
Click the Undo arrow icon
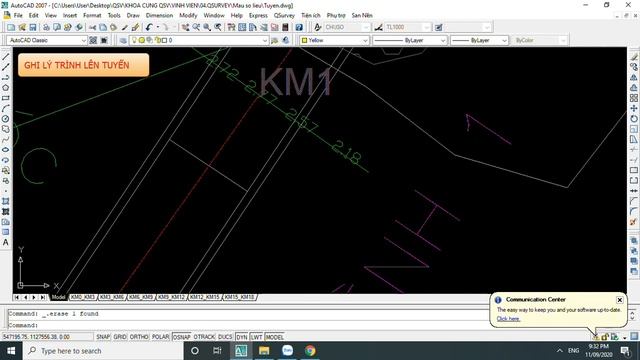coord(149,27)
